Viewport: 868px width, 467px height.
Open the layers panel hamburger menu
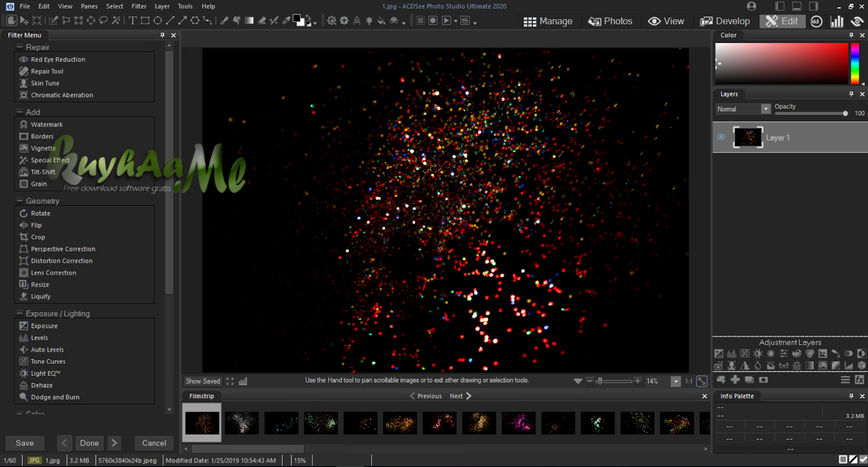click(845, 380)
